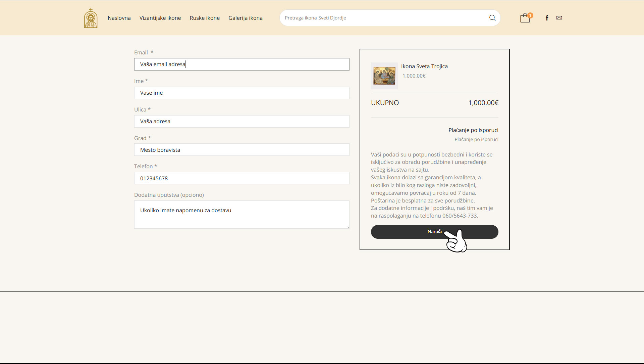644x364 pixels.
Task: Click the site logo icon
Action: 91,18
